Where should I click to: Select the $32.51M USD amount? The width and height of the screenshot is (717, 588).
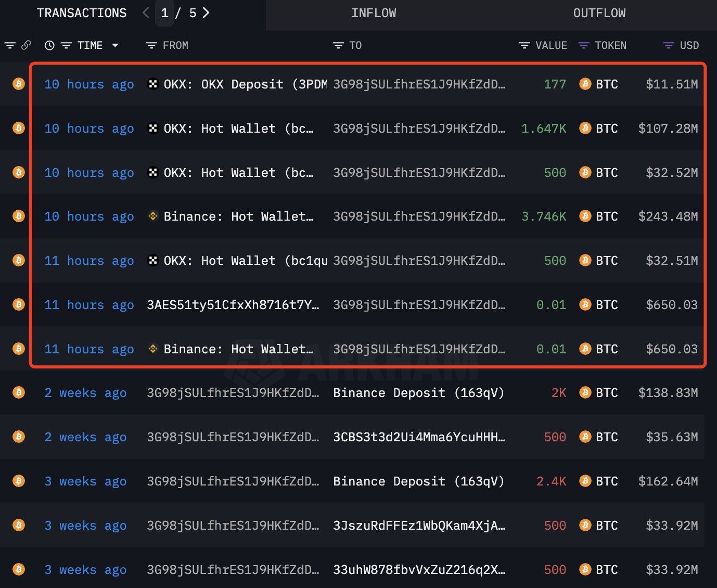[672, 261]
